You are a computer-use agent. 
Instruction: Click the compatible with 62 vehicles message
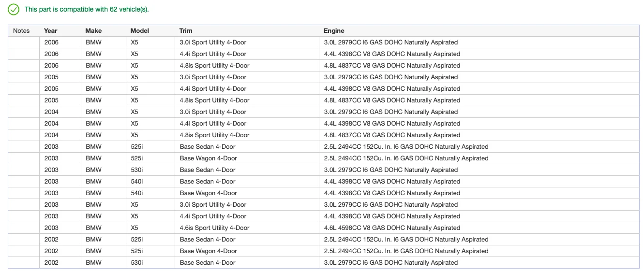tap(87, 9)
